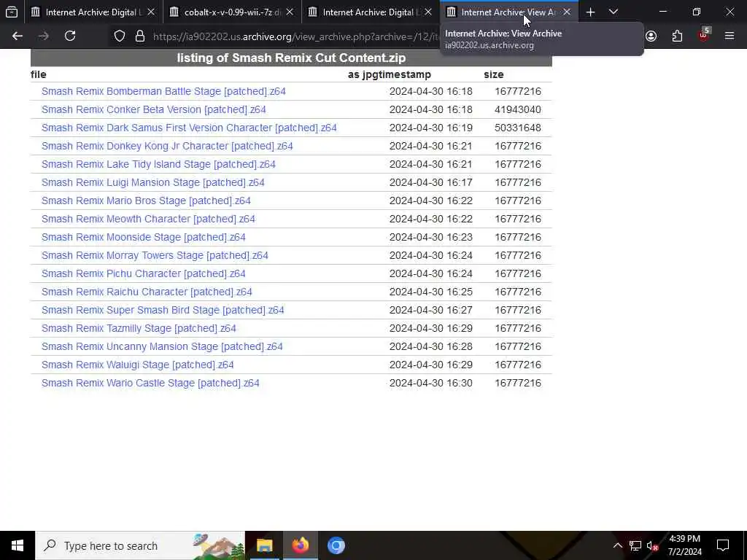
Task: Open the uBlock Origin extension icon
Action: tap(703, 35)
